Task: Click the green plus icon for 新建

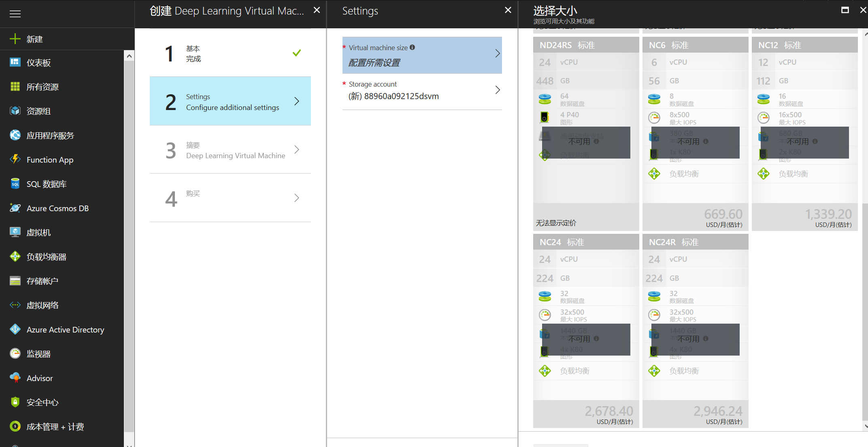Action: (x=15, y=39)
